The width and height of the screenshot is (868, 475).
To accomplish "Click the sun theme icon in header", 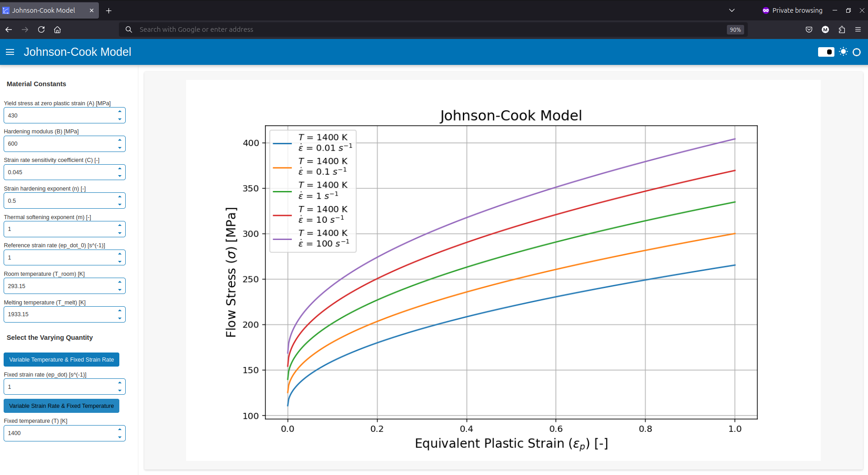I will coord(843,52).
